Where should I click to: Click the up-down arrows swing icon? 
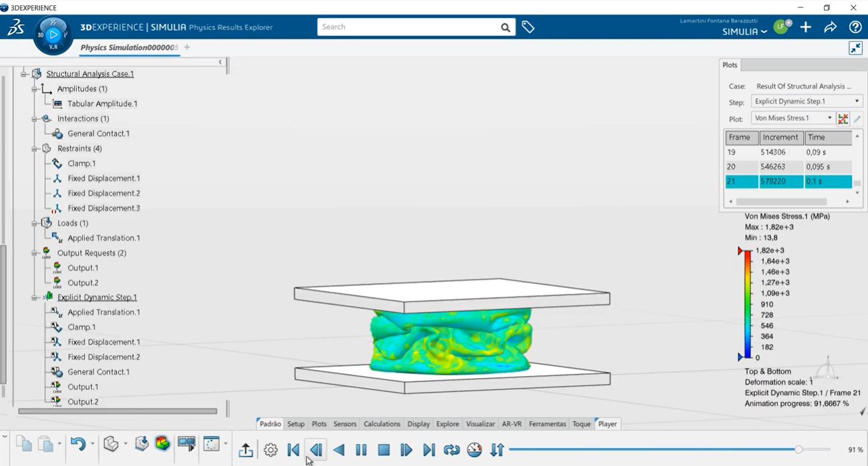click(x=497, y=450)
